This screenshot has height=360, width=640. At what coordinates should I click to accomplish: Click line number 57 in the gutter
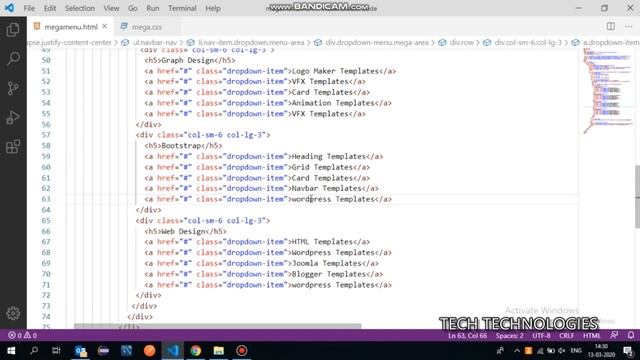[46, 135]
